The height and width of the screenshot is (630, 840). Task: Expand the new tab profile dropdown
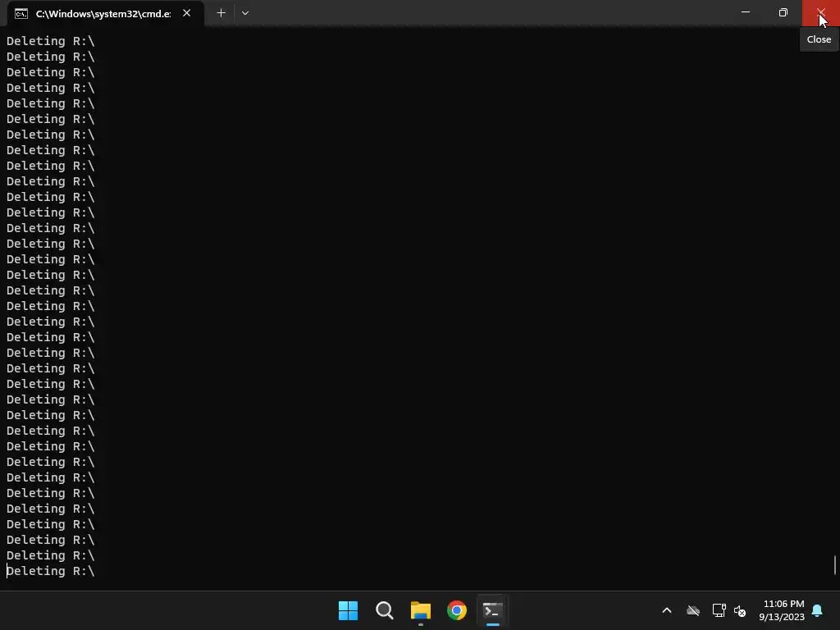pyautogui.click(x=245, y=13)
